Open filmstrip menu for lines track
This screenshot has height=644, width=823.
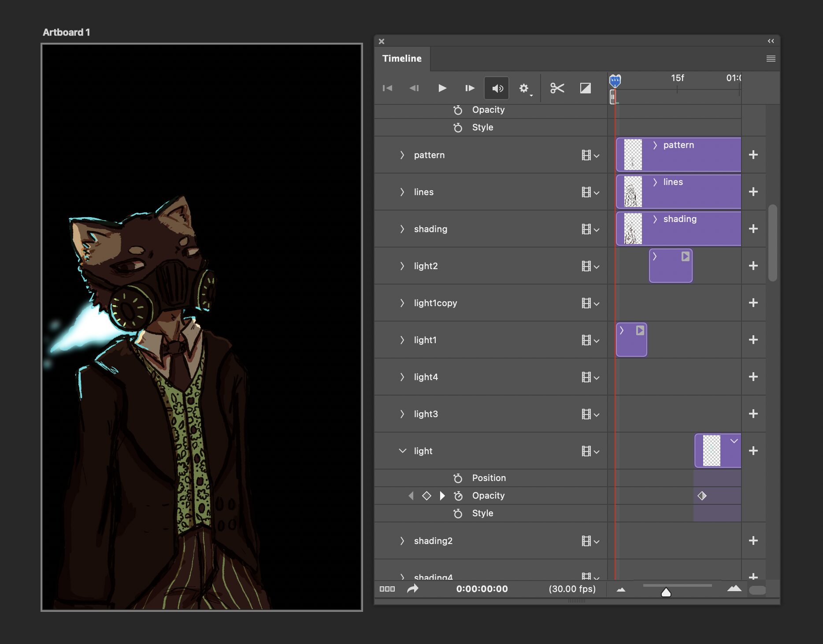tap(590, 192)
